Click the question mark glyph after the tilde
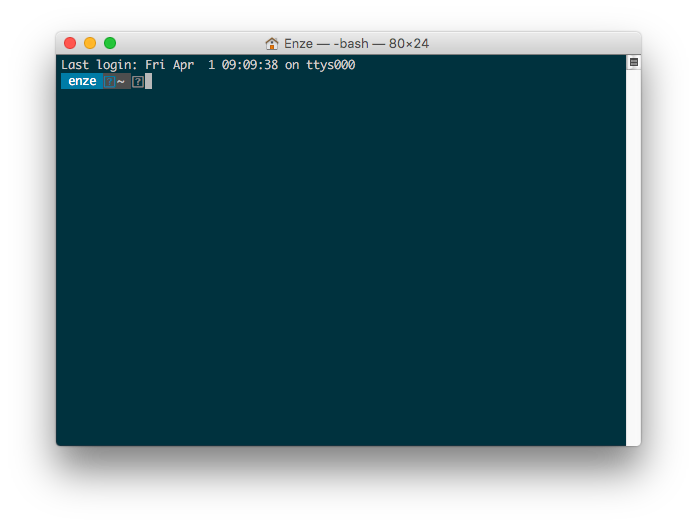The width and height of the screenshot is (697, 526). [x=138, y=81]
